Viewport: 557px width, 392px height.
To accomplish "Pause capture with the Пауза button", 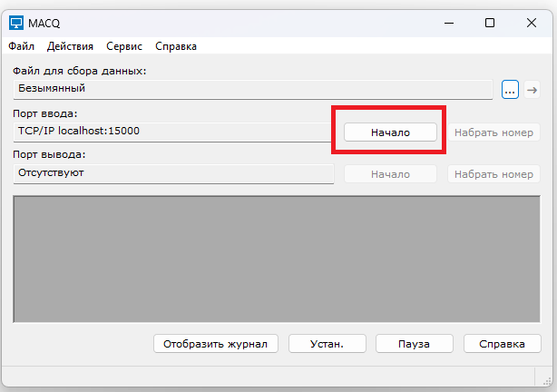I will (x=415, y=344).
